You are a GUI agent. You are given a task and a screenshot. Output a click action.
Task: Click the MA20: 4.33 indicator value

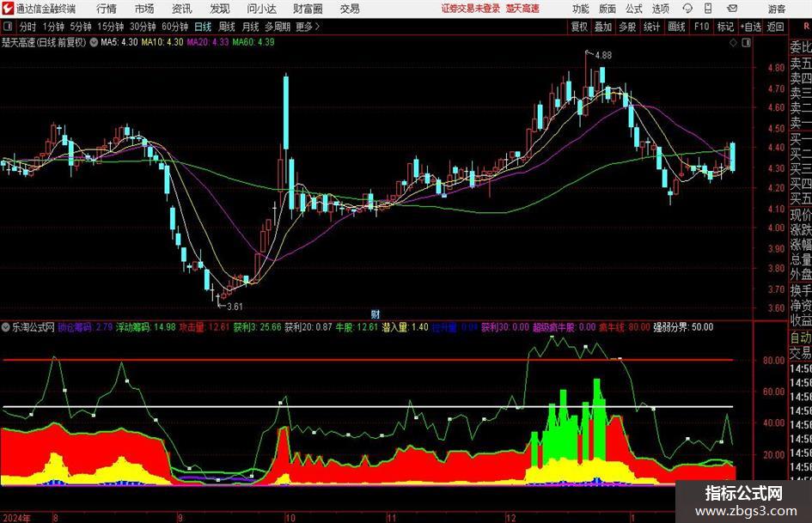coord(208,42)
